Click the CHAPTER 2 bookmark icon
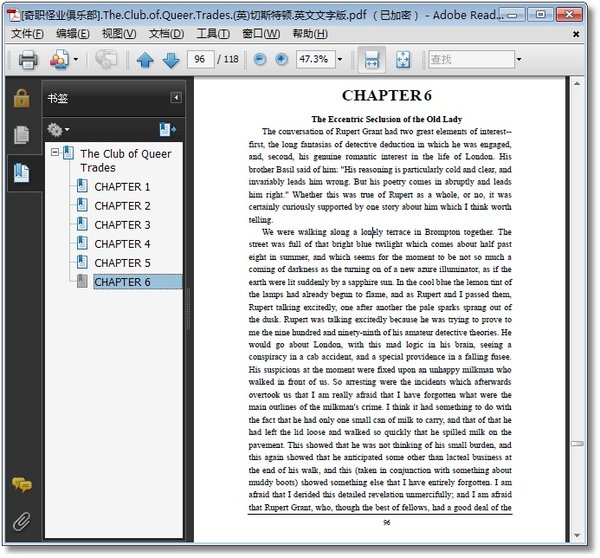Screen dimensions: 600x558 click(x=82, y=205)
